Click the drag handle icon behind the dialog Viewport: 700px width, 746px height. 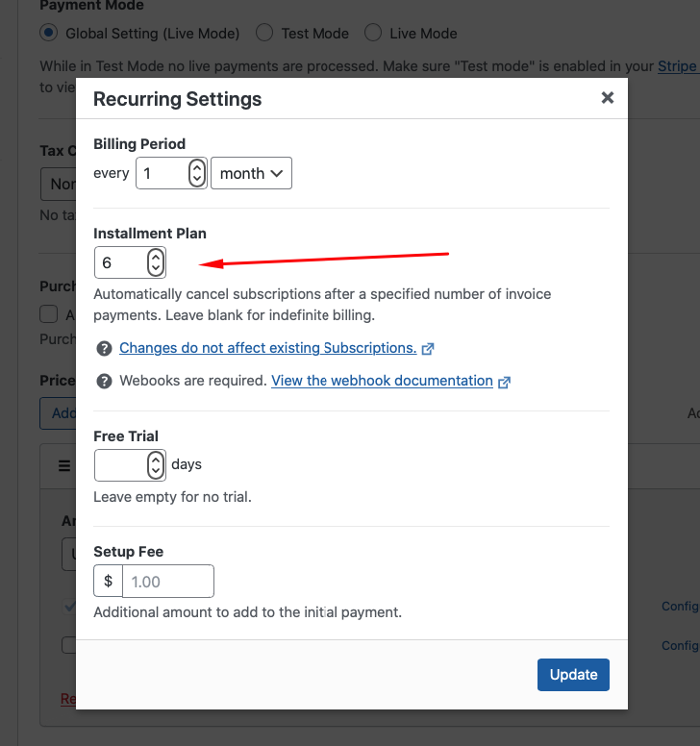pos(64,466)
